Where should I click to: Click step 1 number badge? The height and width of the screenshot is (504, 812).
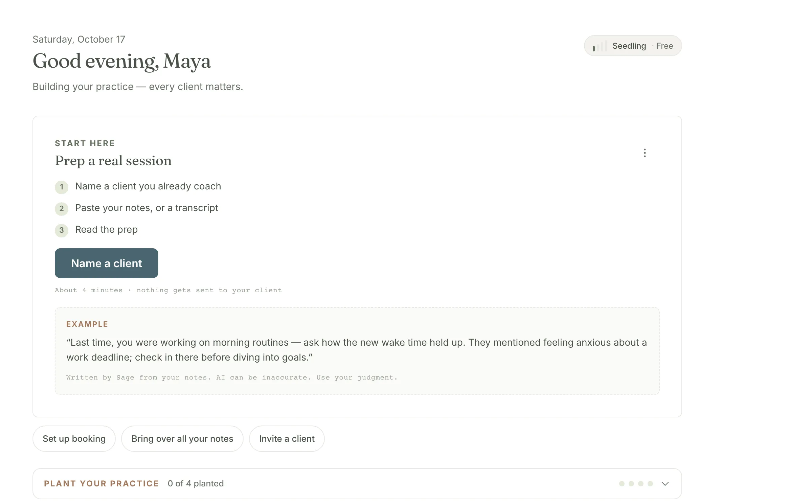(x=62, y=187)
